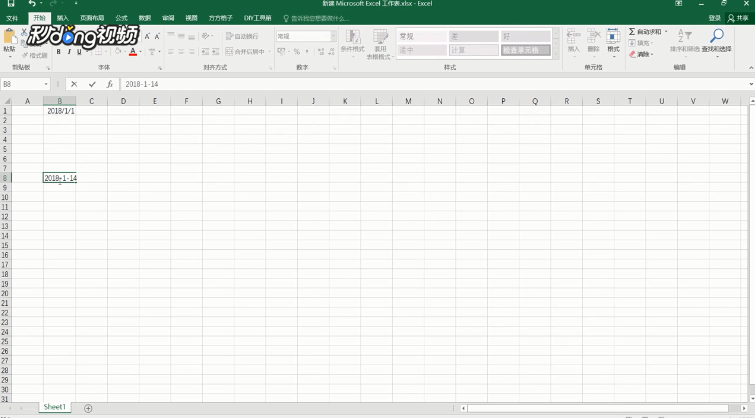This screenshot has height=418, width=755.
Task: Open Find and Select (查找和选择)
Action: click(716, 41)
